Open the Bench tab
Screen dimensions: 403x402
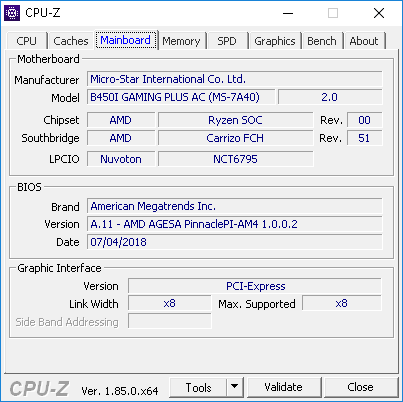pyautogui.click(x=322, y=41)
